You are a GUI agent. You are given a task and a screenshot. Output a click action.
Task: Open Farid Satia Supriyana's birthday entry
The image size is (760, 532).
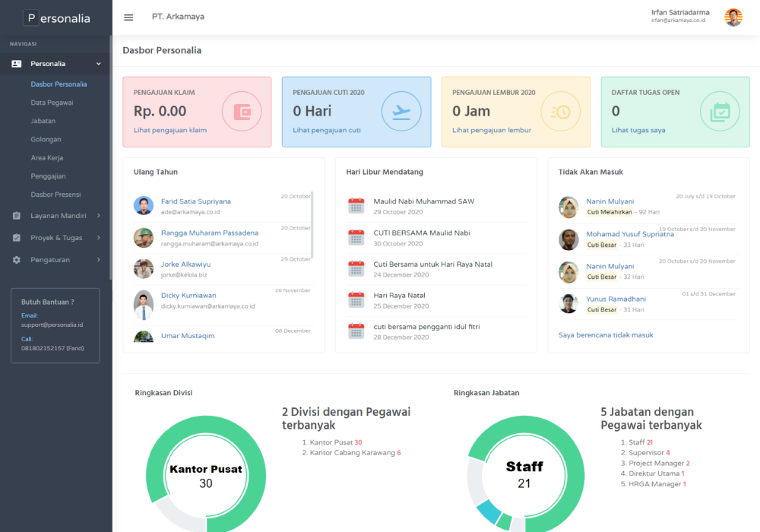click(x=195, y=201)
